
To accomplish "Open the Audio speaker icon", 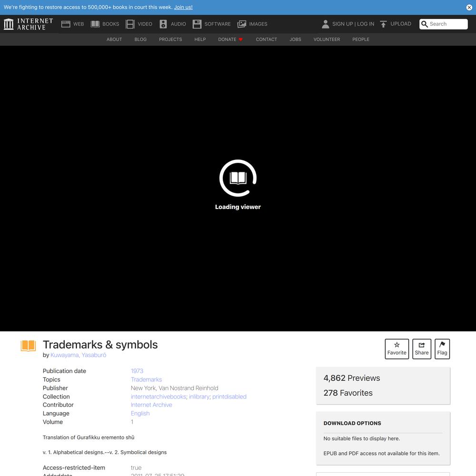I will point(163,24).
